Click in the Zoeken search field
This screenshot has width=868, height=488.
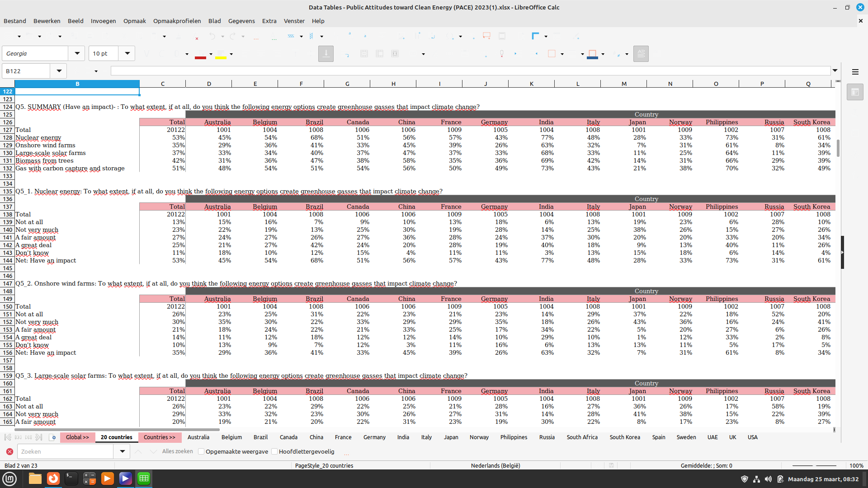66,451
